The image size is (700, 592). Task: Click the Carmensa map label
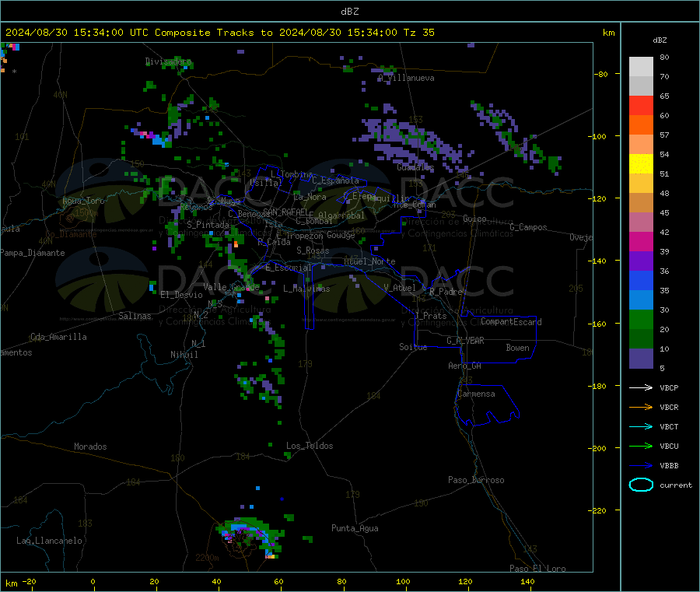coord(476,394)
